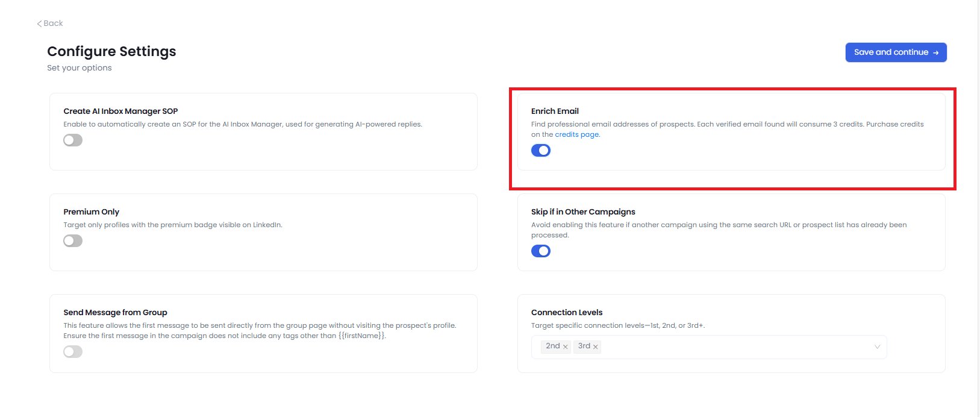Screen dimensions: 980x417
Task: Remove the 2nd connection level tag
Action: [x=565, y=346]
